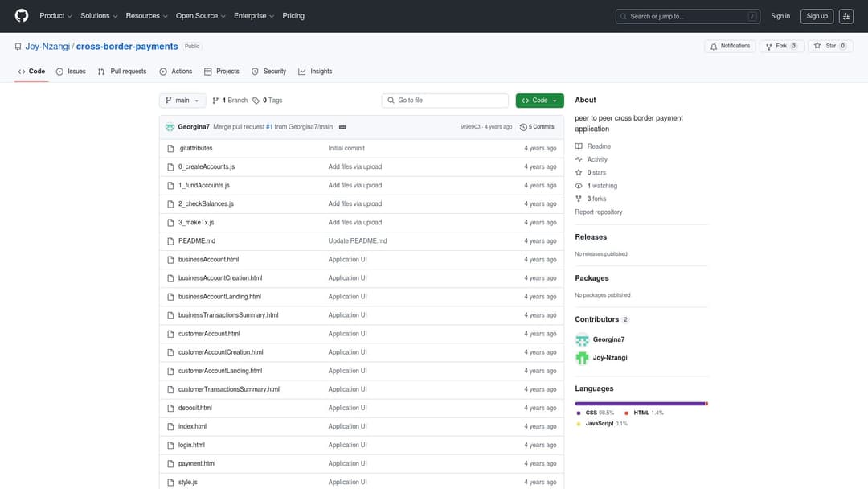This screenshot has height=489, width=868.
Task: Click the JavaScript language legend dot
Action: pyautogui.click(x=579, y=424)
